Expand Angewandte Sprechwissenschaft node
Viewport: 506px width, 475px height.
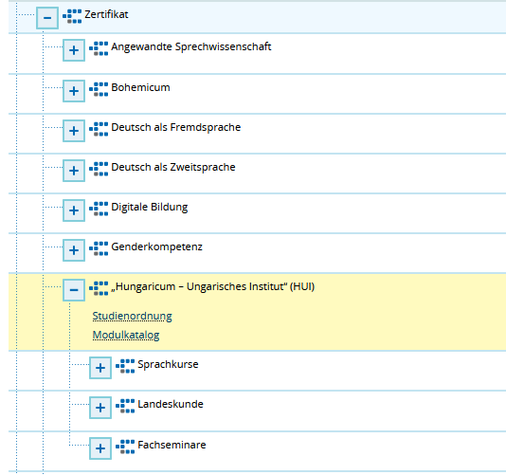click(74, 50)
